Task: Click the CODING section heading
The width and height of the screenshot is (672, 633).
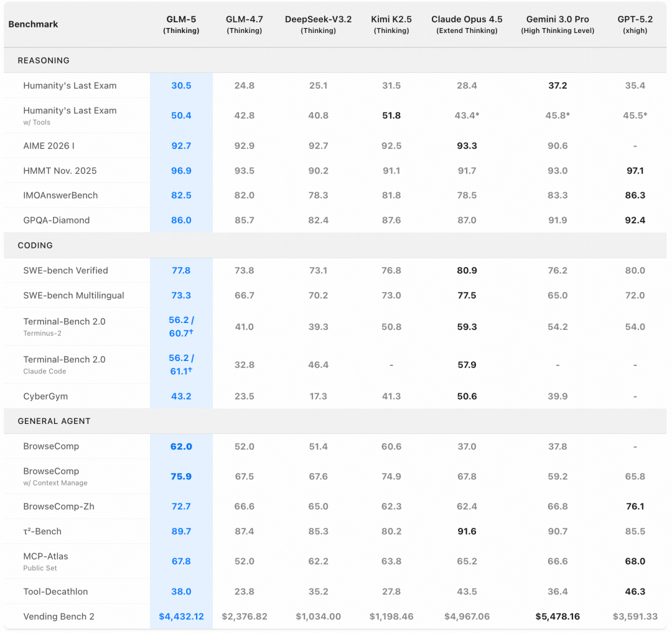Action: (35, 245)
